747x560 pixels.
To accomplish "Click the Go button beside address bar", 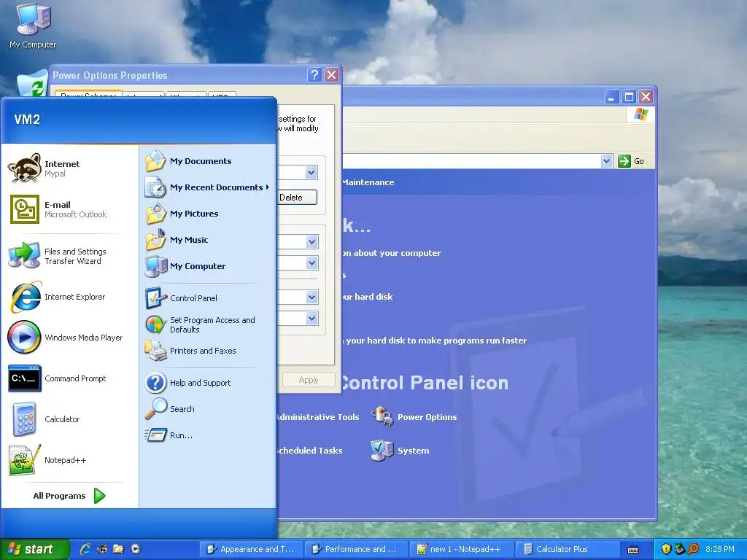I will [x=632, y=161].
